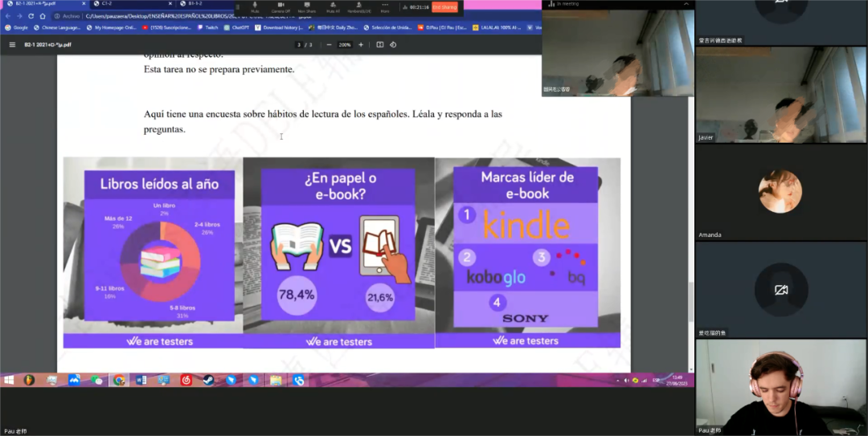
Task: Open the meeting app taskbar icon
Action: pos(298,380)
